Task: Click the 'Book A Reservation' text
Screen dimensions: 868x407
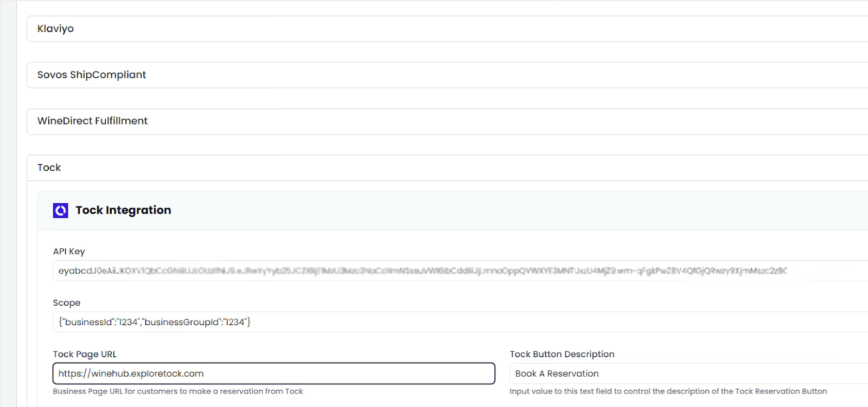Action: (557, 373)
